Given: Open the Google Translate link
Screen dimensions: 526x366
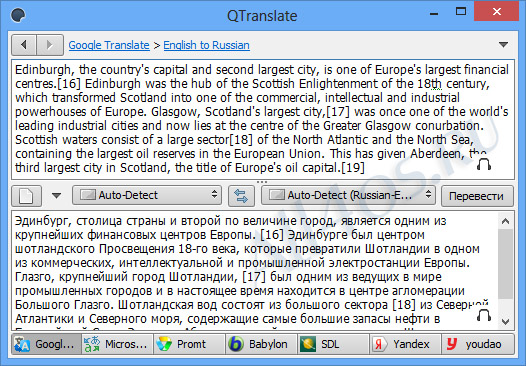Looking at the screenshot, I should (109, 45).
